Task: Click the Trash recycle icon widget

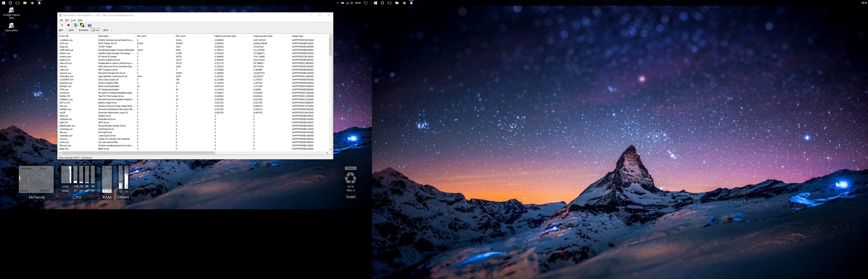Action: coord(350,178)
